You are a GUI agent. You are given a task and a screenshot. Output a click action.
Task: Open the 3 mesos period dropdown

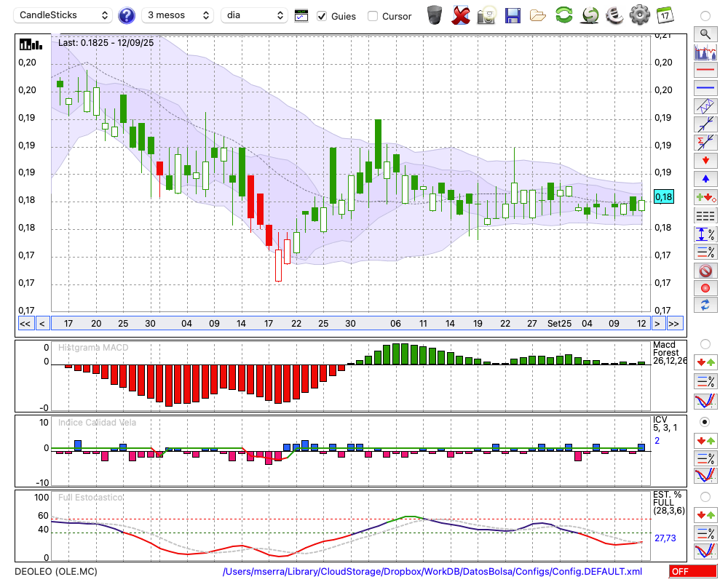pyautogui.click(x=178, y=15)
